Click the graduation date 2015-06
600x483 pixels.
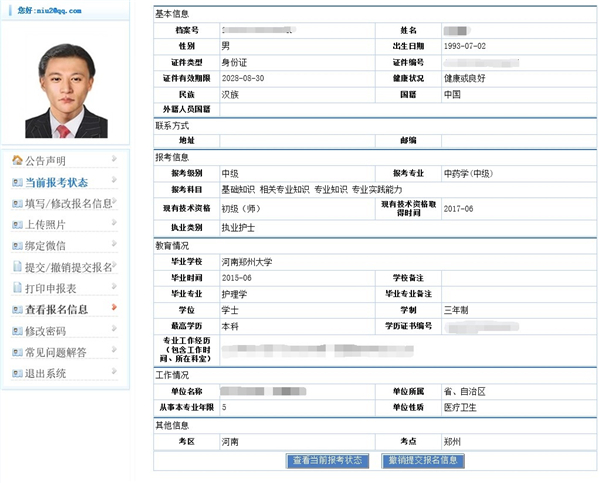236,278
